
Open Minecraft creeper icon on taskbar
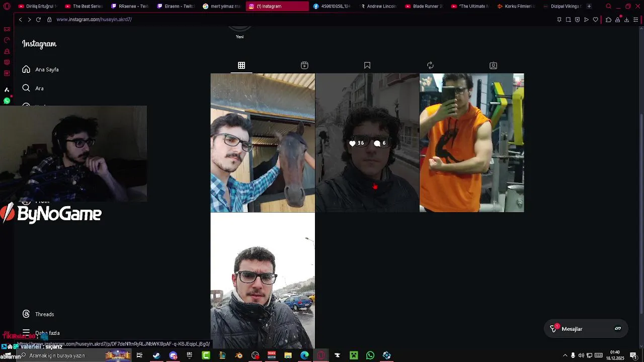(x=354, y=355)
